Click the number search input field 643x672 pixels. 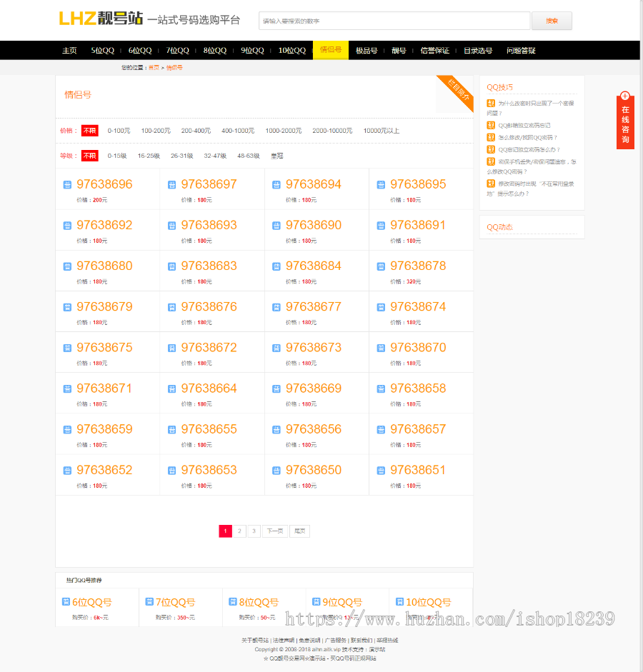point(394,21)
